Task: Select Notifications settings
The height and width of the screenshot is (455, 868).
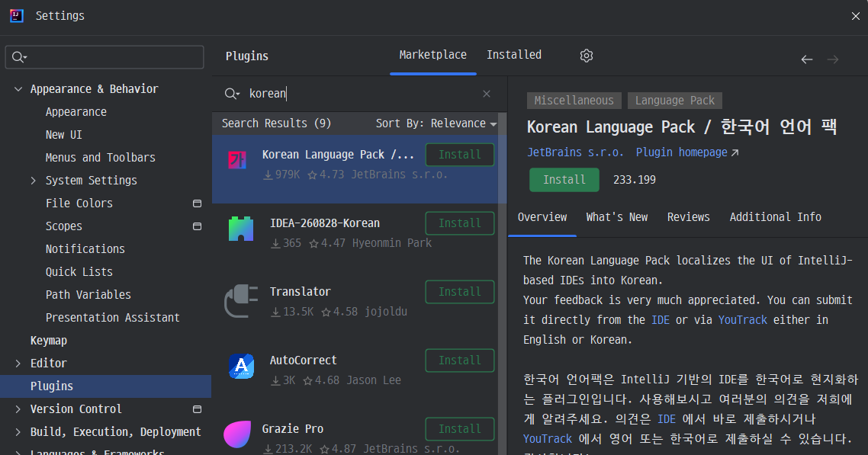Action: tap(85, 249)
